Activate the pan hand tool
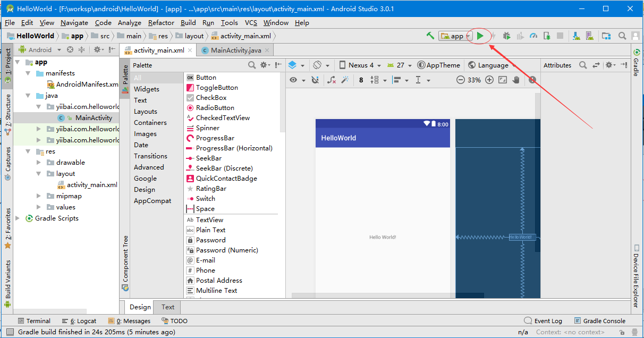The image size is (644, 338). 515,80
